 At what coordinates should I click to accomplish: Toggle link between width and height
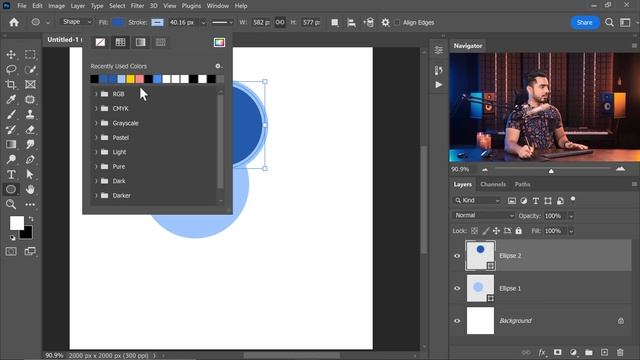(x=280, y=22)
